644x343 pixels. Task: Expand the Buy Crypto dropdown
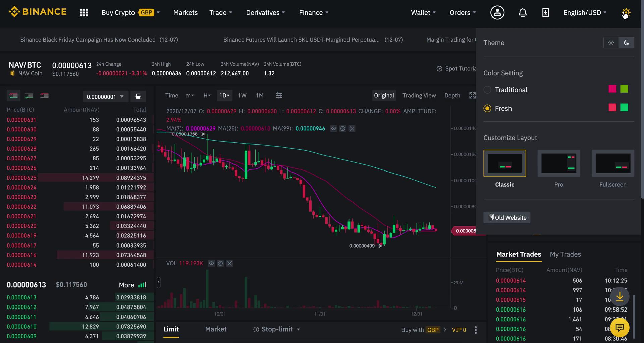(x=131, y=13)
